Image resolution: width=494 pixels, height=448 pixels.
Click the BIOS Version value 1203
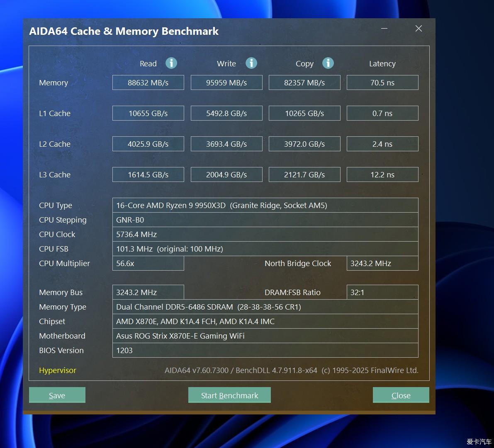coord(265,350)
